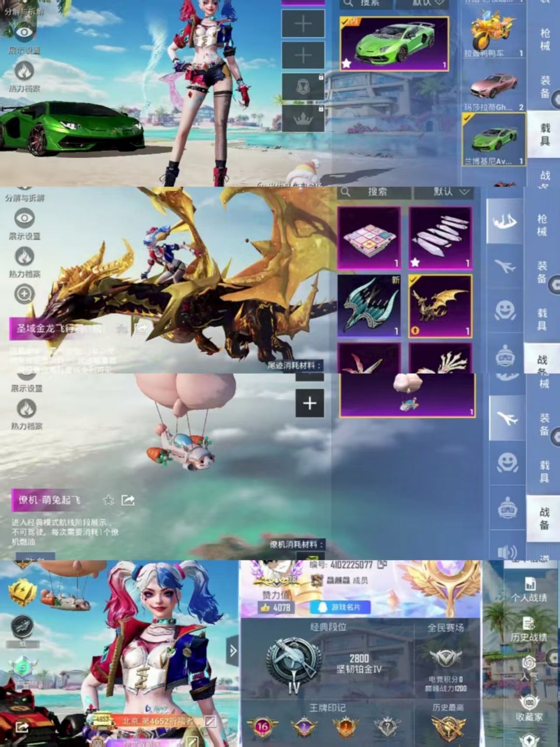
Task: Select the large green Lamborghini card
Action: 394,44
